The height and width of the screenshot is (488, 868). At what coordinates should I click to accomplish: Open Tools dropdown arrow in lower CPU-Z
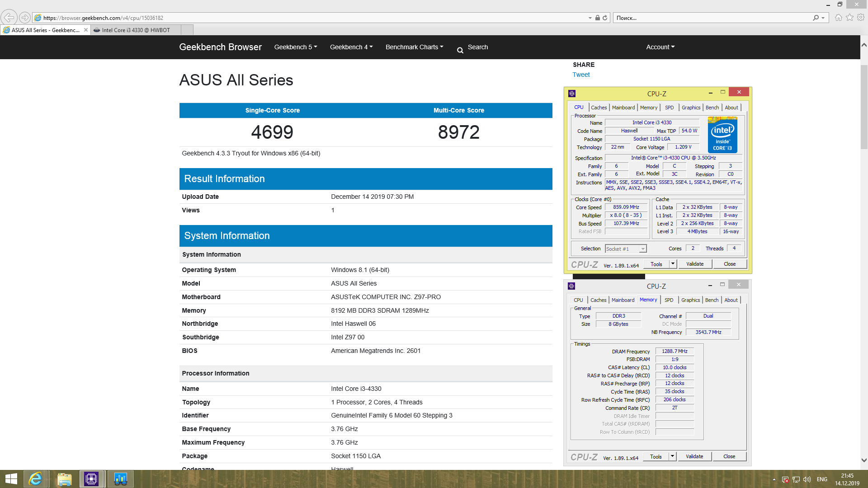coord(672,456)
